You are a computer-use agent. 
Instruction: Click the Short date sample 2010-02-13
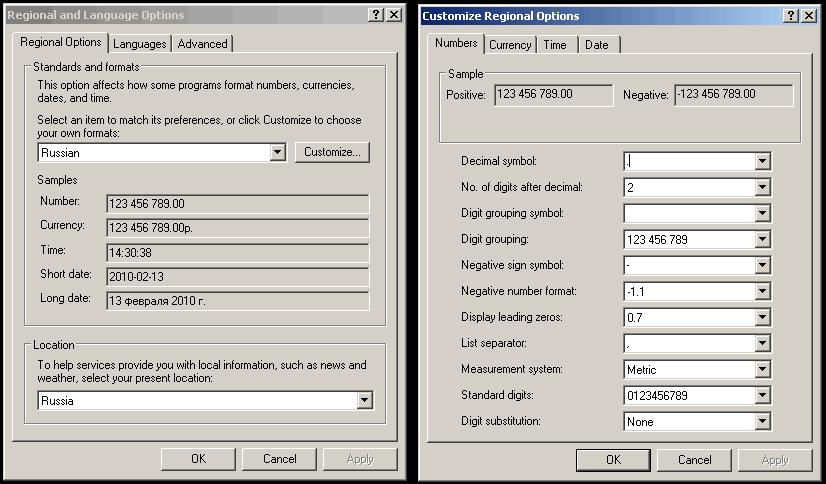(x=238, y=276)
